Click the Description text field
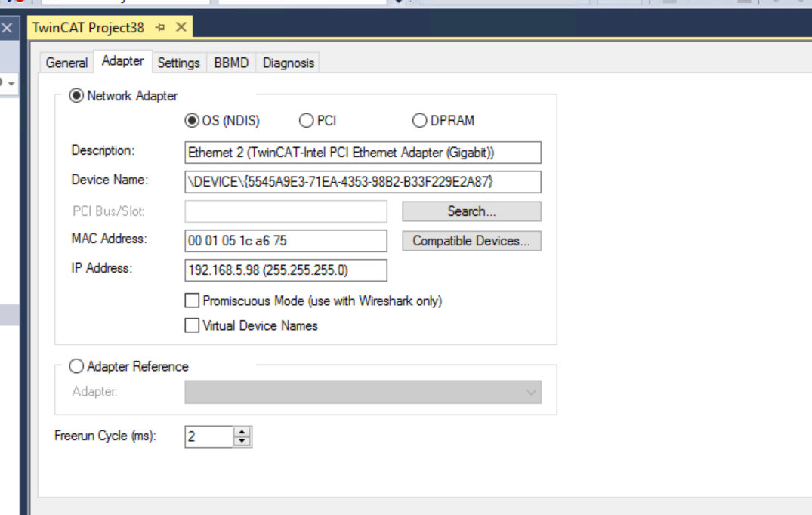The width and height of the screenshot is (812, 515). [363, 153]
